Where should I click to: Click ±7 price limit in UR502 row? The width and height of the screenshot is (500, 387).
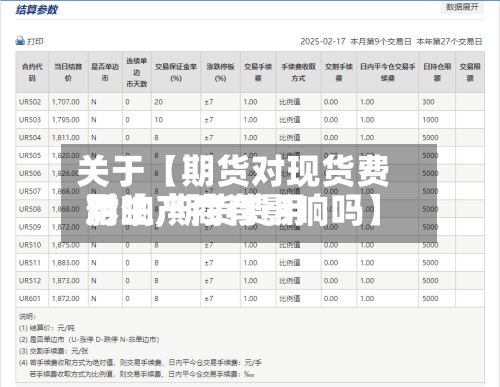(x=209, y=102)
